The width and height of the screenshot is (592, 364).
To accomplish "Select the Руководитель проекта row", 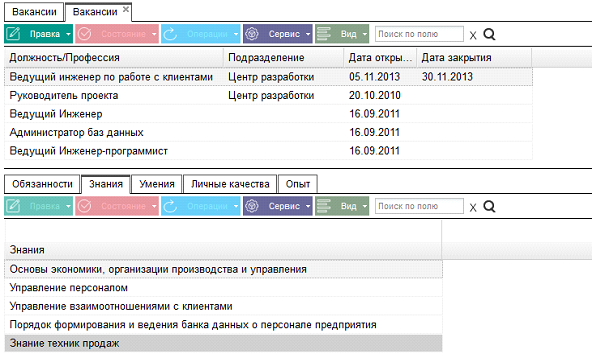I will 268,96.
